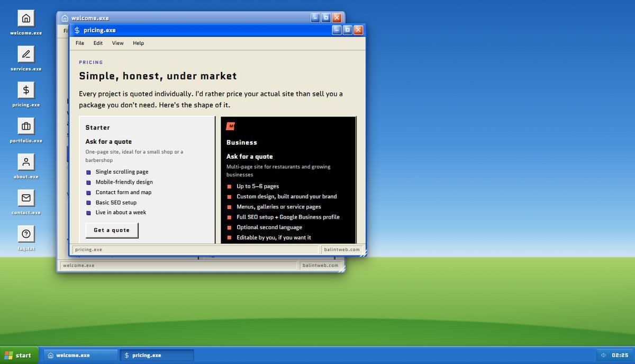Open the Windows start menu
The height and width of the screenshot is (364, 635).
(19, 356)
